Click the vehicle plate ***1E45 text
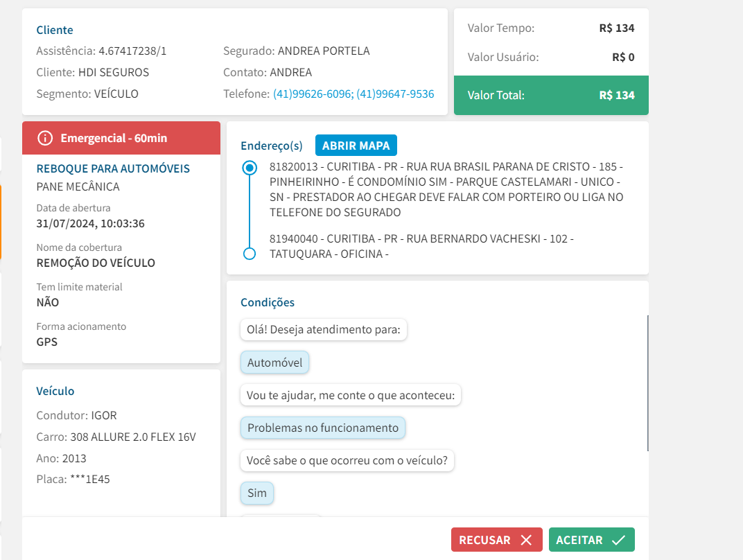The height and width of the screenshot is (560, 743). coord(89,479)
